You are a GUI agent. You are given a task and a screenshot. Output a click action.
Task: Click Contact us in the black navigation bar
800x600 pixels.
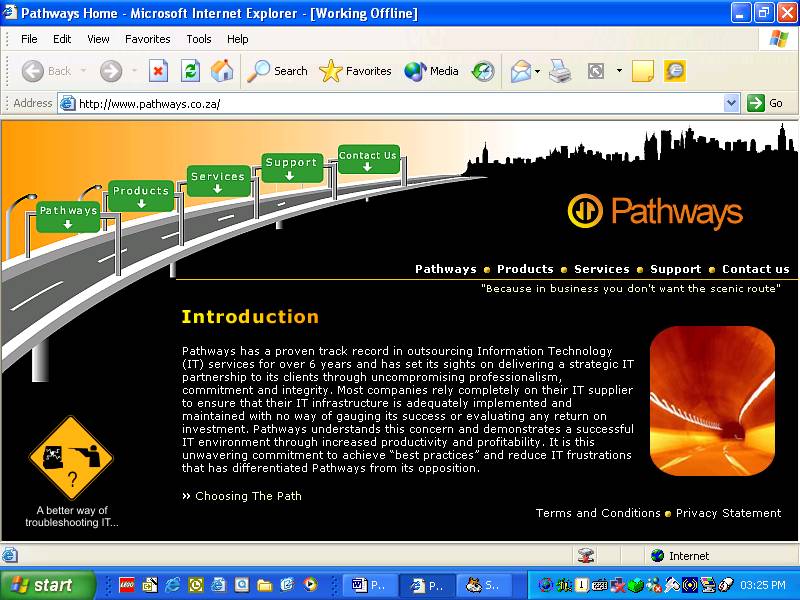point(756,269)
